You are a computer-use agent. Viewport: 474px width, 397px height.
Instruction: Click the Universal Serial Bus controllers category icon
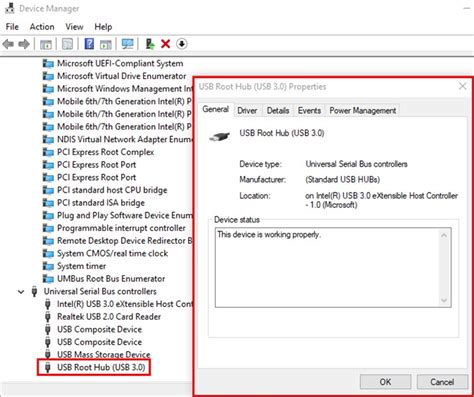pos(34,291)
